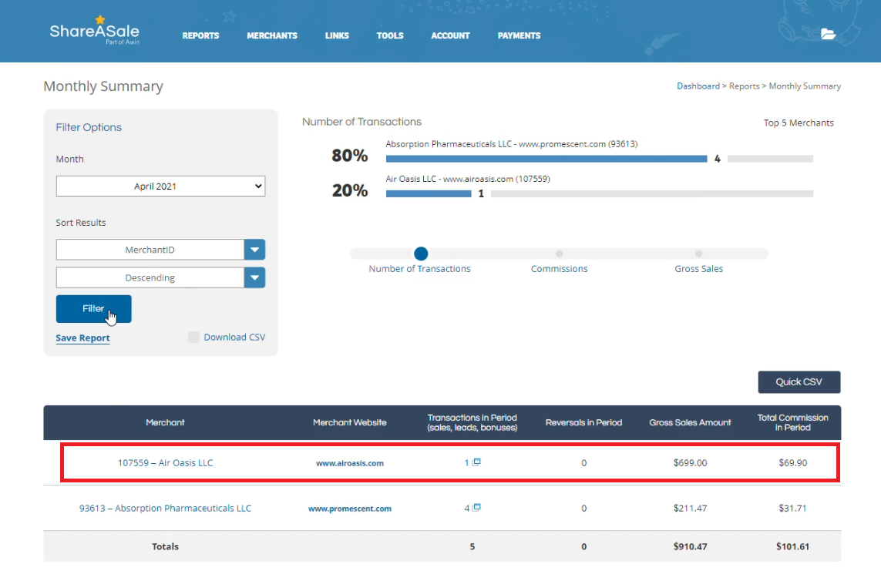Select Number of Transactions chart point

[421, 254]
